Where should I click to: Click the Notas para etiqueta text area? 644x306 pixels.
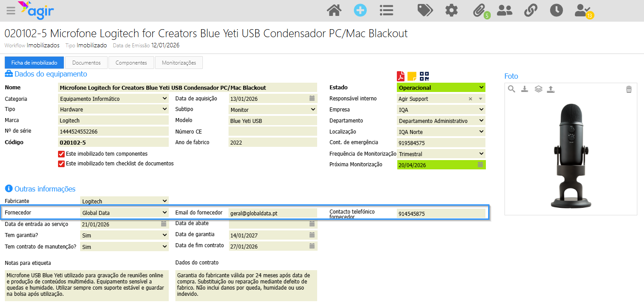(87, 286)
